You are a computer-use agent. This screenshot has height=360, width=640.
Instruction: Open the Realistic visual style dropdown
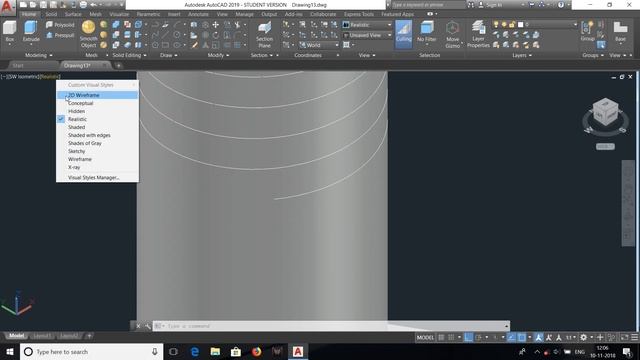pyautogui.click(x=367, y=25)
